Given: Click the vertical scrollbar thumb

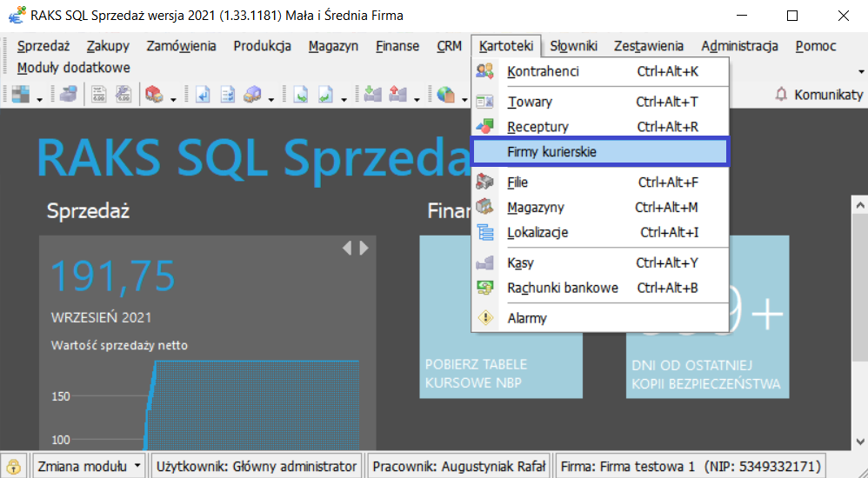Looking at the screenshot, I should click(x=859, y=288).
